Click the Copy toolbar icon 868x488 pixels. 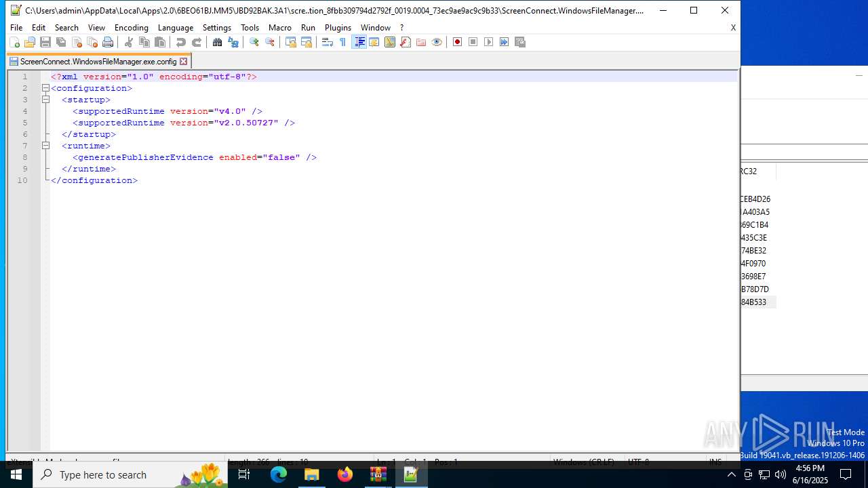[144, 42]
